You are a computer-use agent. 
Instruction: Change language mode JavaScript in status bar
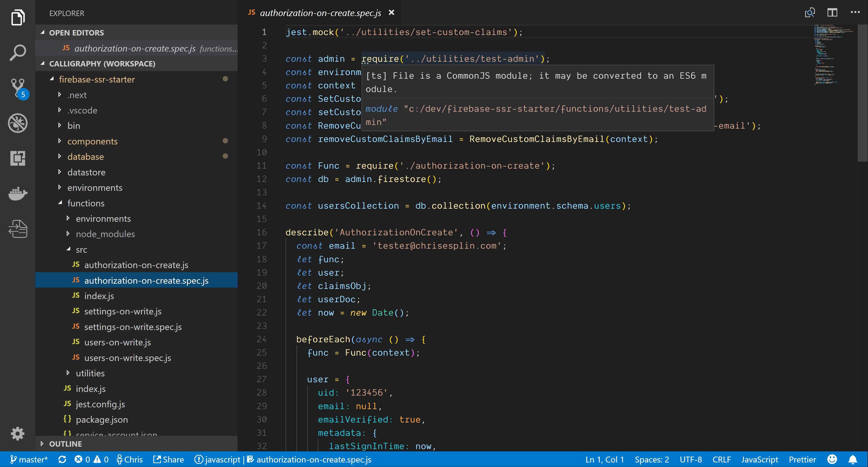[759, 460]
